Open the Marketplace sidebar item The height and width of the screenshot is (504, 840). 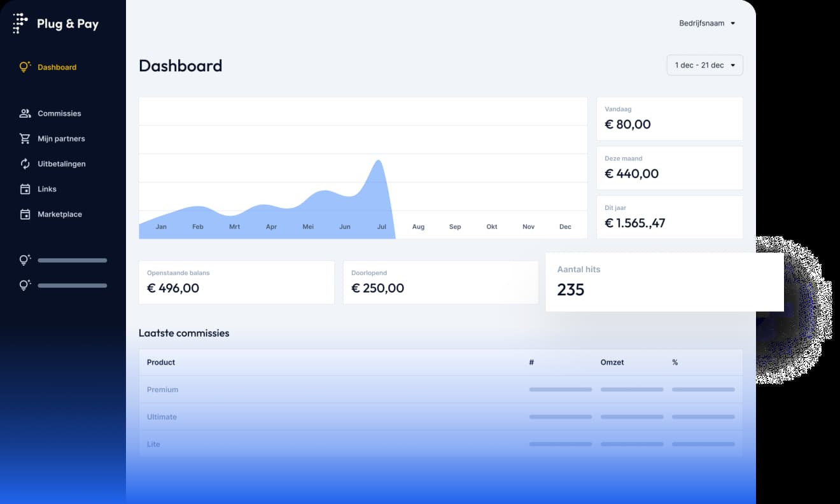coord(60,214)
